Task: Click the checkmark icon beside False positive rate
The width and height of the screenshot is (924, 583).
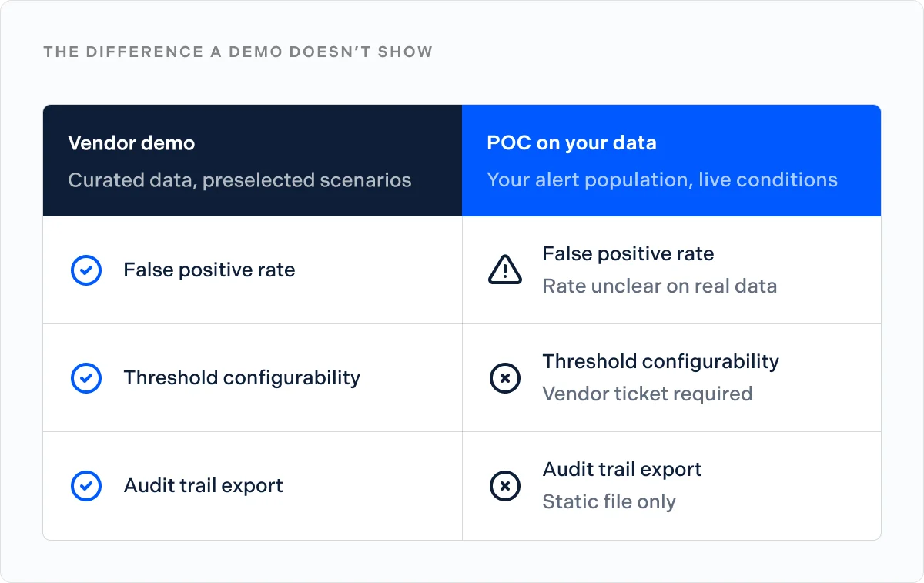Action: (x=86, y=270)
